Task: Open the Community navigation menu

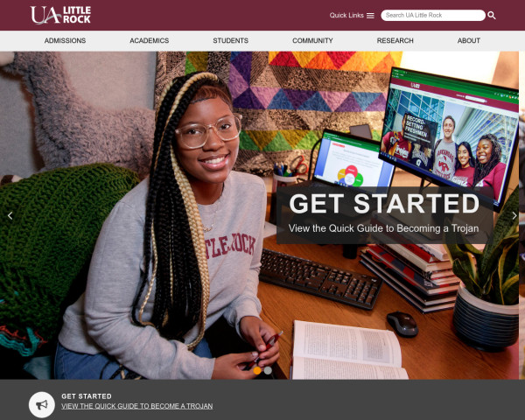Action: coord(312,40)
